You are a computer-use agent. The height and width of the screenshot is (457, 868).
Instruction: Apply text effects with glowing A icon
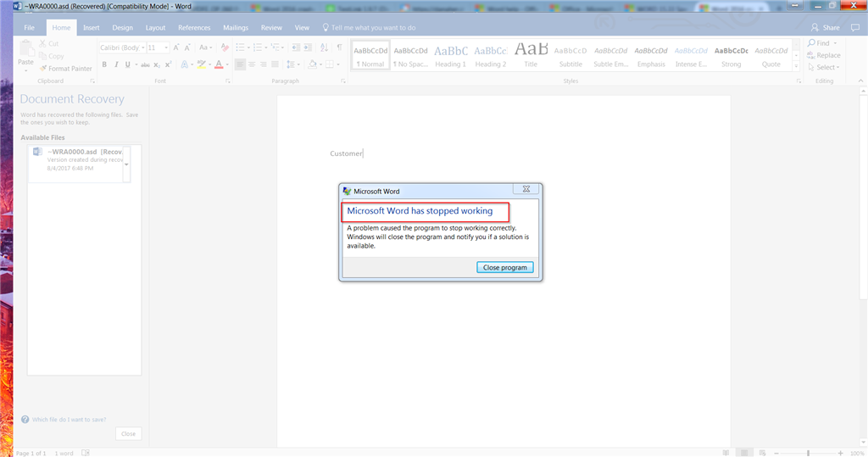184,64
